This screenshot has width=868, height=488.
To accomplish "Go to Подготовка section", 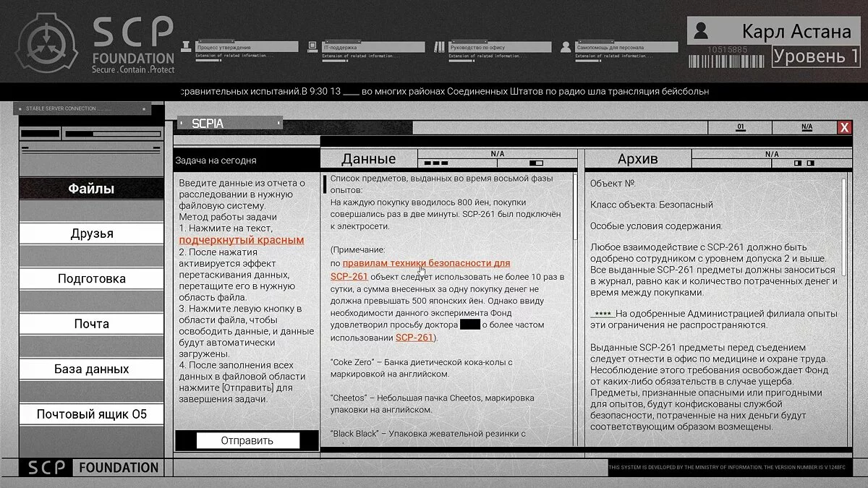I will pos(91,278).
